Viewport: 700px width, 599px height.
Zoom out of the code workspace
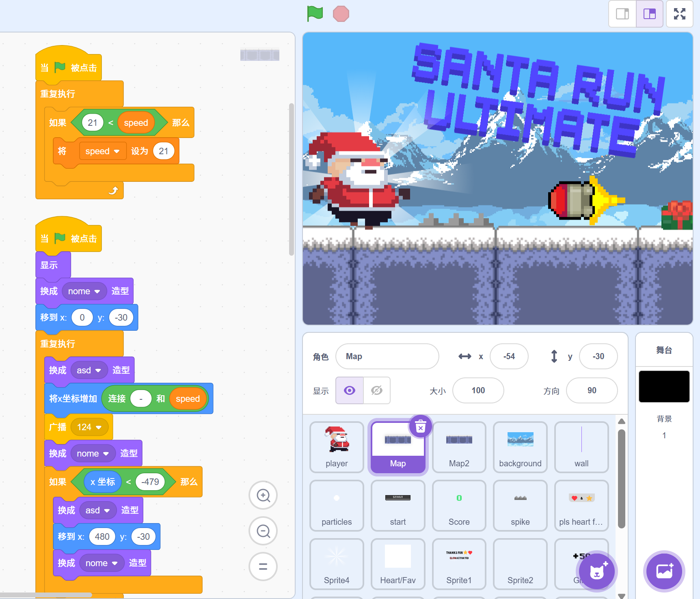(263, 531)
